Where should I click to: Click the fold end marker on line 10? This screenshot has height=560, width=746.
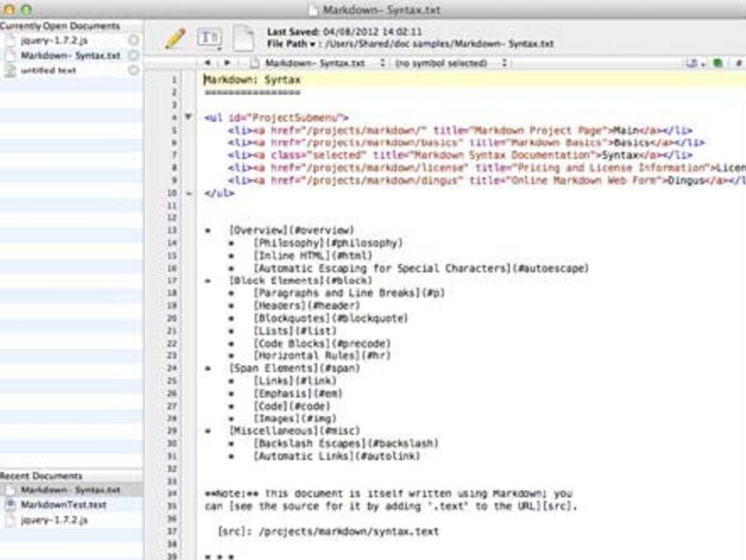(x=188, y=193)
